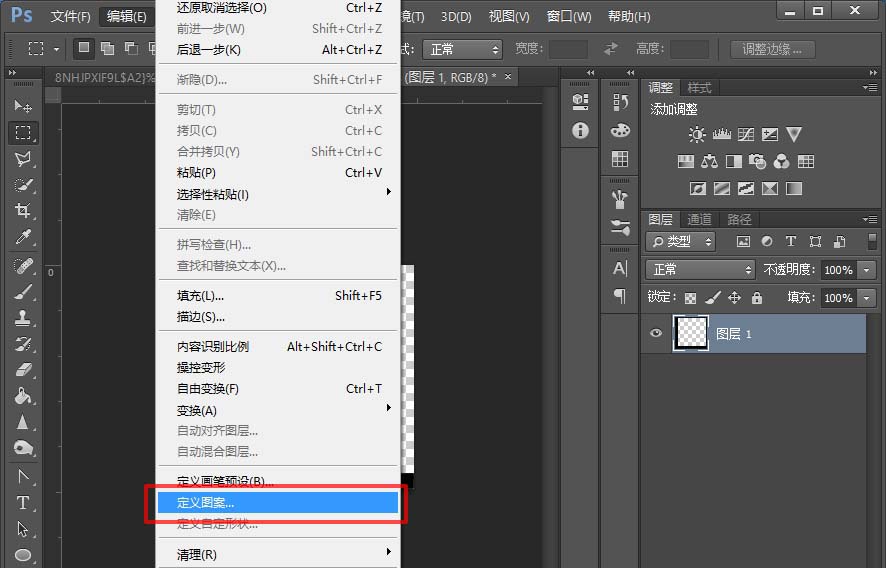Image resolution: width=886 pixels, height=568 pixels.
Task: Switch layer filtering on or off
Action: (873, 241)
